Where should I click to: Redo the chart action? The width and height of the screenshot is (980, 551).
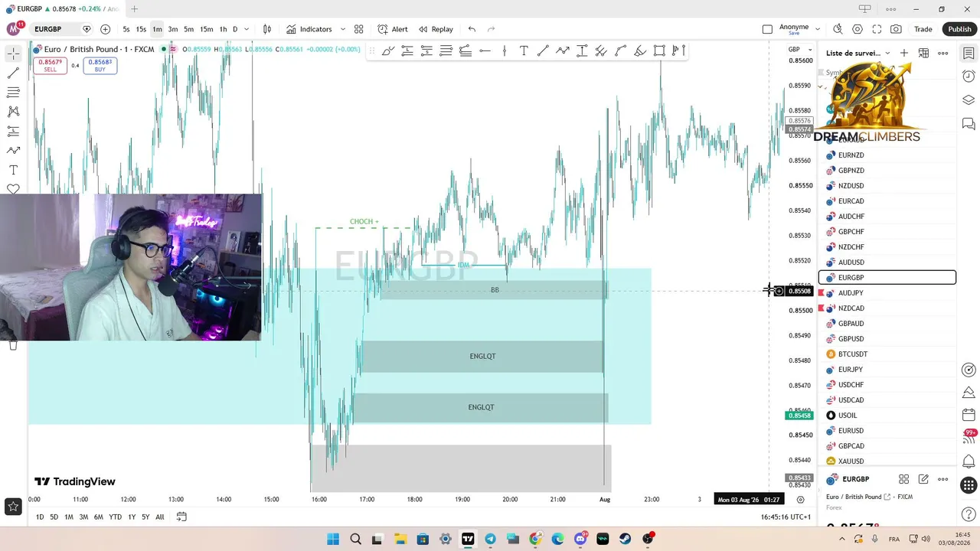coord(492,29)
